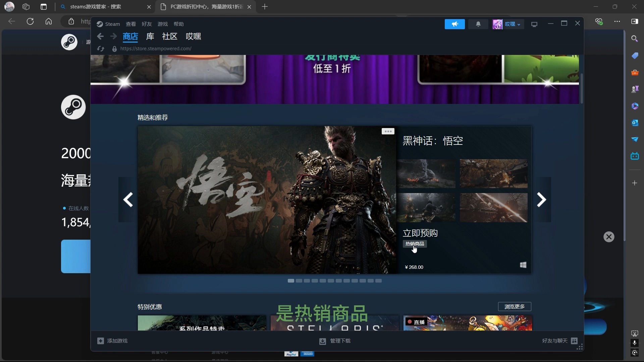
Task: Click 添加游戏 label
Action: [117, 341]
